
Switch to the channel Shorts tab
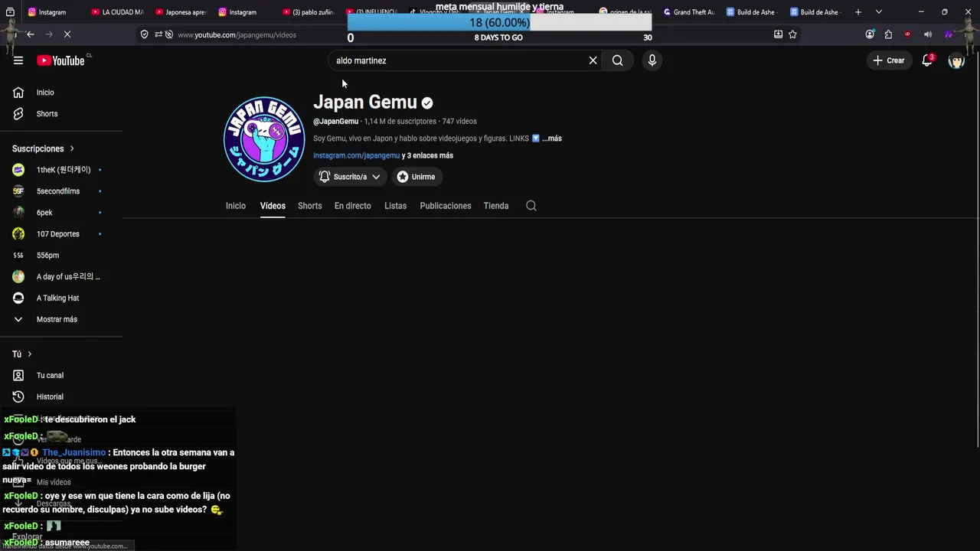coord(310,206)
